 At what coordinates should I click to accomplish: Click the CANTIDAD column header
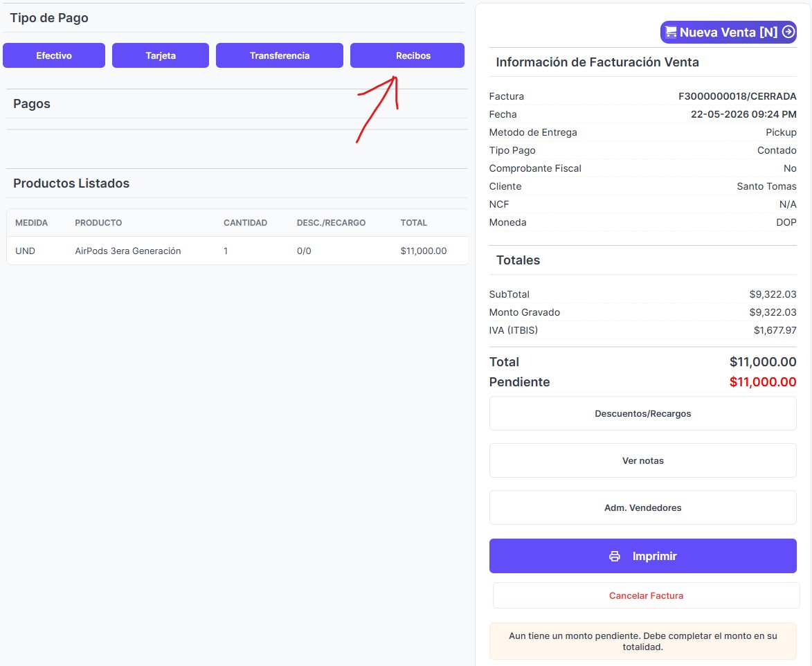[x=246, y=223]
